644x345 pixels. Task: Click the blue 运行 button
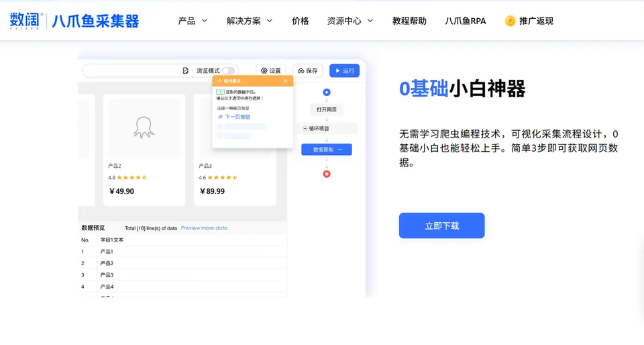tap(345, 70)
